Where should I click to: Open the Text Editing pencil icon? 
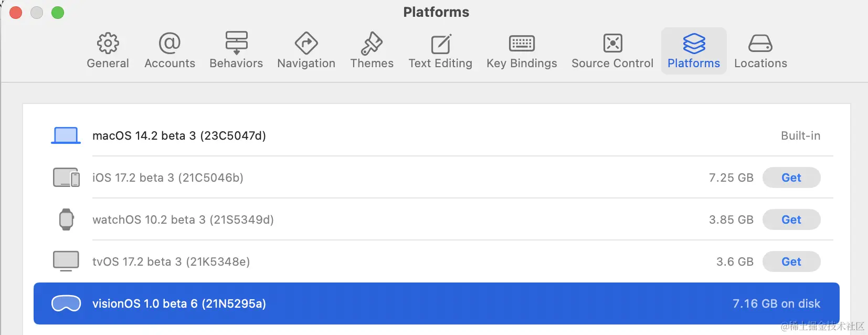click(x=440, y=43)
